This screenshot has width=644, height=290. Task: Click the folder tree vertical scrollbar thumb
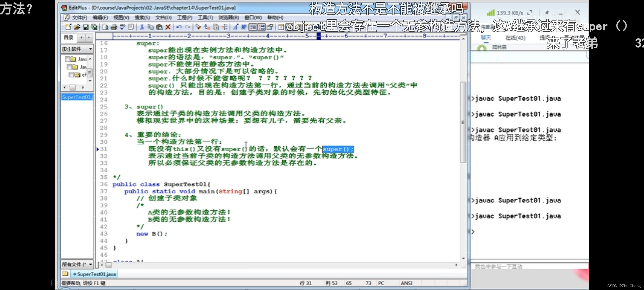pos(90,73)
